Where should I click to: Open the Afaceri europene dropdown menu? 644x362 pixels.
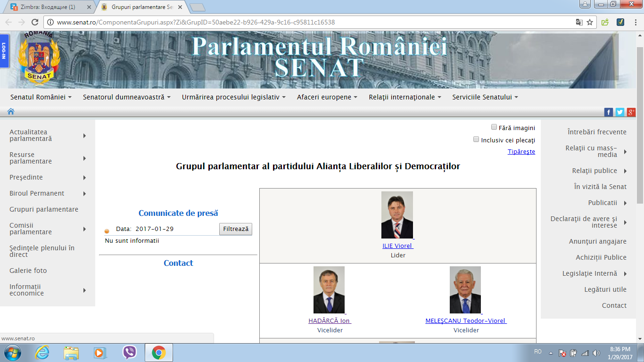[x=327, y=97]
